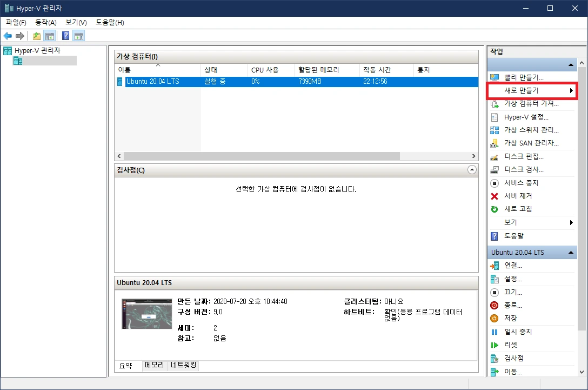Sort by CPU 사용 column header
588x390 pixels.
tap(271, 70)
